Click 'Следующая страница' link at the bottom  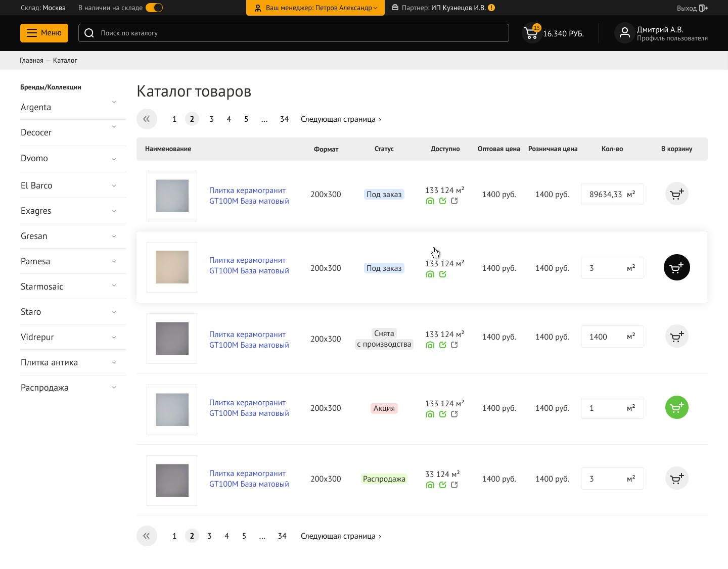[341, 536]
